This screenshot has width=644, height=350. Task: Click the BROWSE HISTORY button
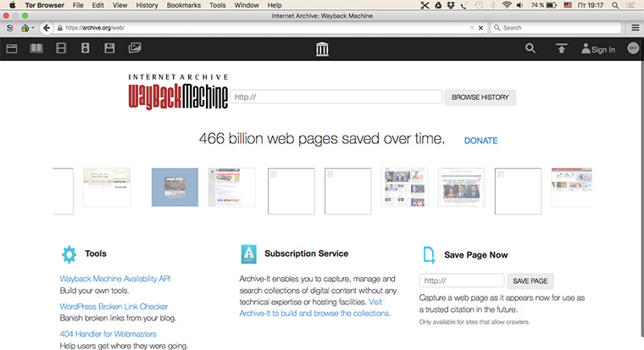pos(480,97)
